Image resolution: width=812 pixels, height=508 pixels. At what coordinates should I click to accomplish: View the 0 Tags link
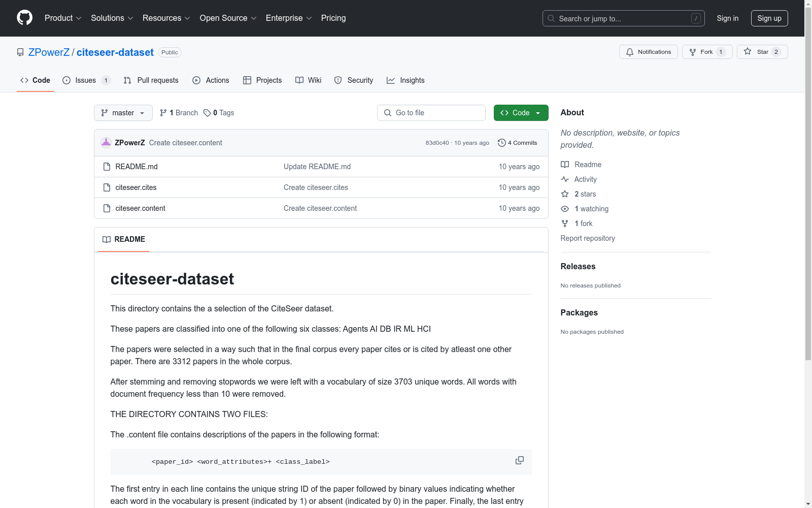[x=219, y=113]
